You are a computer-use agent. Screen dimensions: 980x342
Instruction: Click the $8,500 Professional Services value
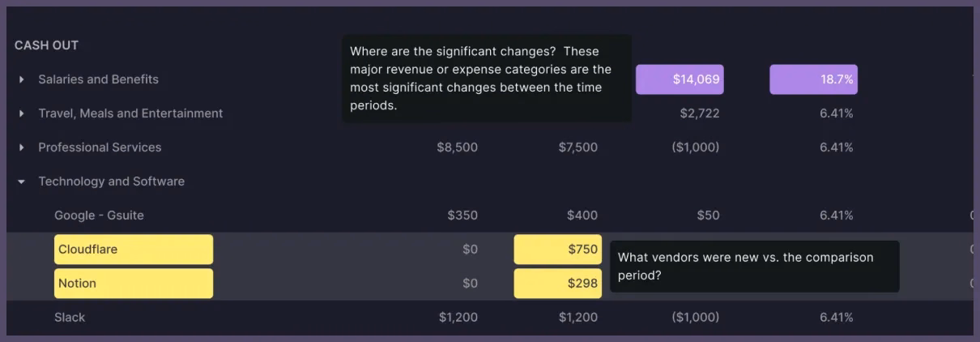pyautogui.click(x=457, y=147)
